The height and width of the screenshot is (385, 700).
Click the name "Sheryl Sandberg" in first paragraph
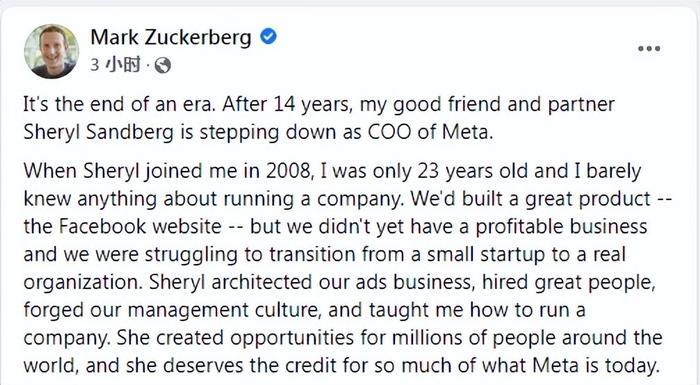point(98,133)
